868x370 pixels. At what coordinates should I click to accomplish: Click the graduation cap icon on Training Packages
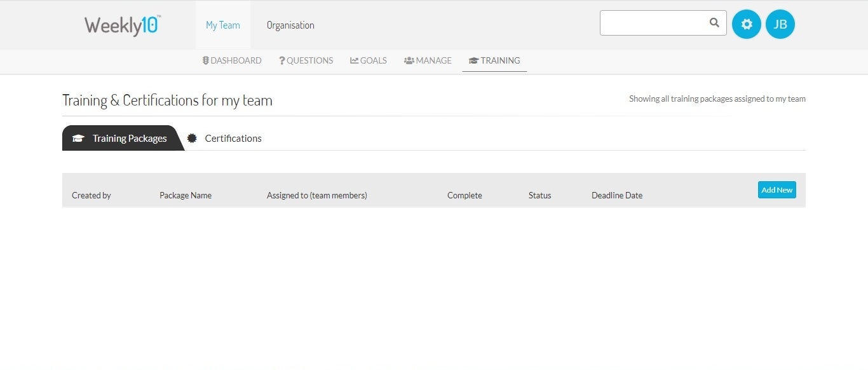[x=78, y=139]
